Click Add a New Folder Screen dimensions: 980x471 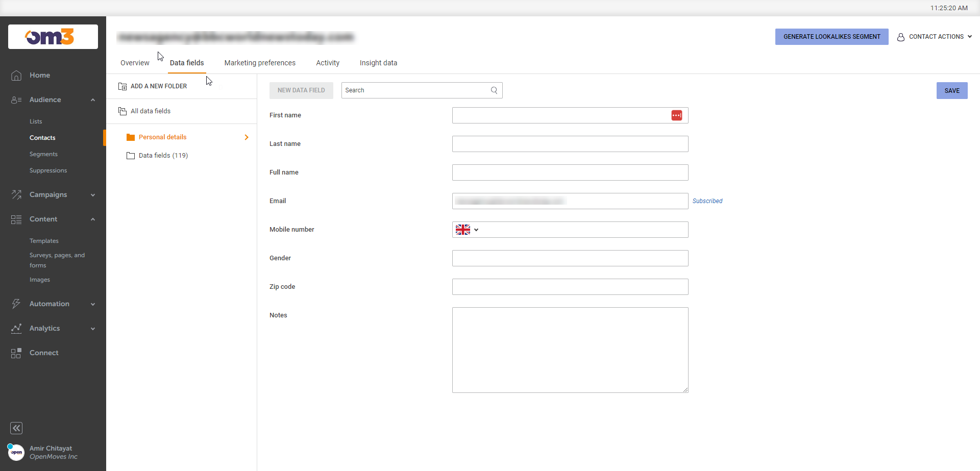click(158, 86)
